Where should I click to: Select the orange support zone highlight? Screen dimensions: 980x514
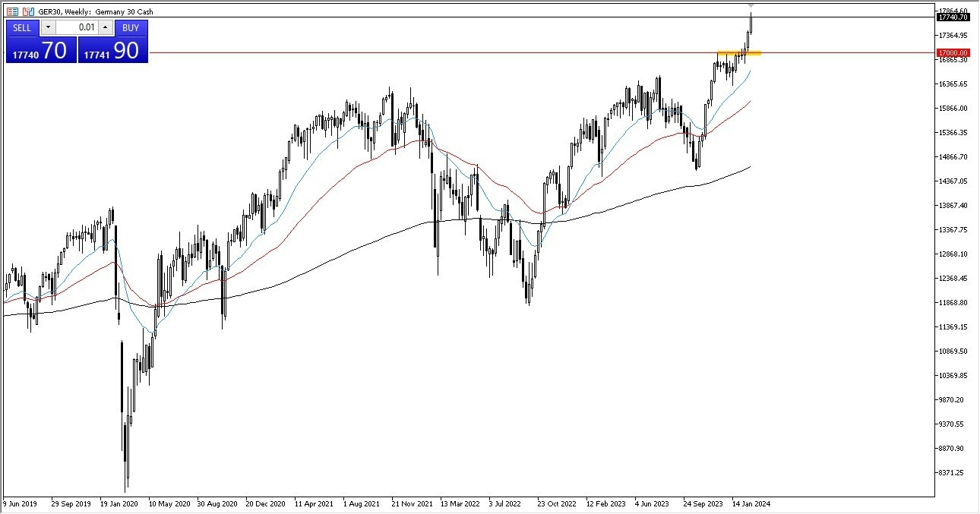pyautogui.click(x=738, y=53)
